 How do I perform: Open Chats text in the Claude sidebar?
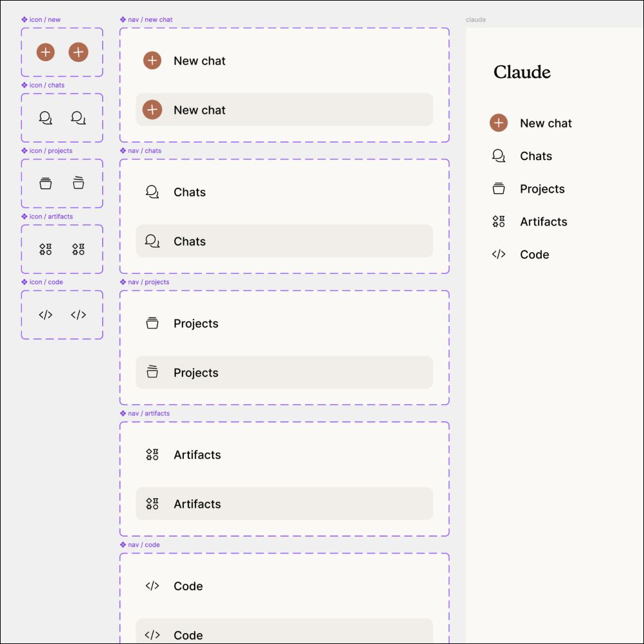(x=536, y=156)
